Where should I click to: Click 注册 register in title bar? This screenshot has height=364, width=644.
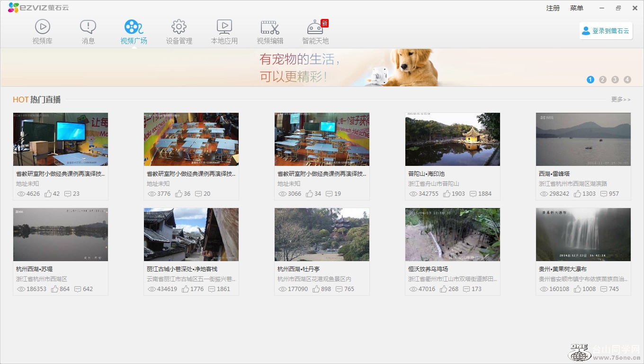(x=553, y=8)
